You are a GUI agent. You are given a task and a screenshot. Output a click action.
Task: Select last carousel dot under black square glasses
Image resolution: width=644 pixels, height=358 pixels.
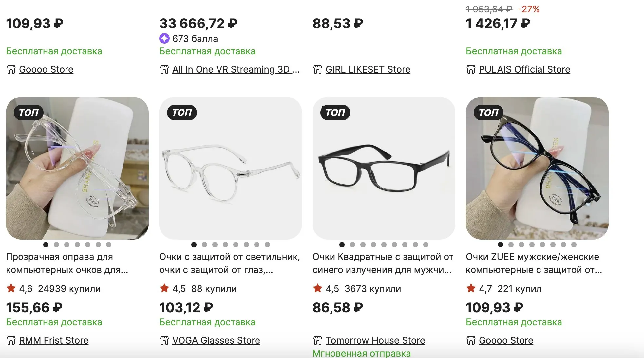426,245
